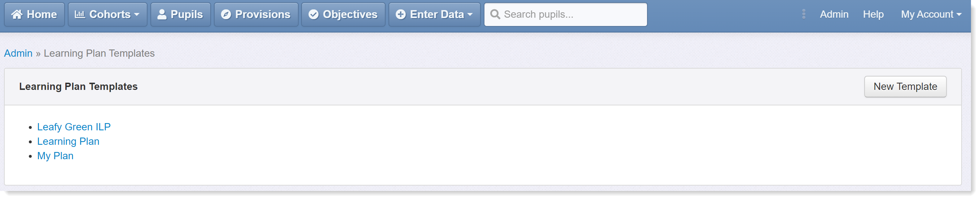Click the New Template button

coord(905,87)
